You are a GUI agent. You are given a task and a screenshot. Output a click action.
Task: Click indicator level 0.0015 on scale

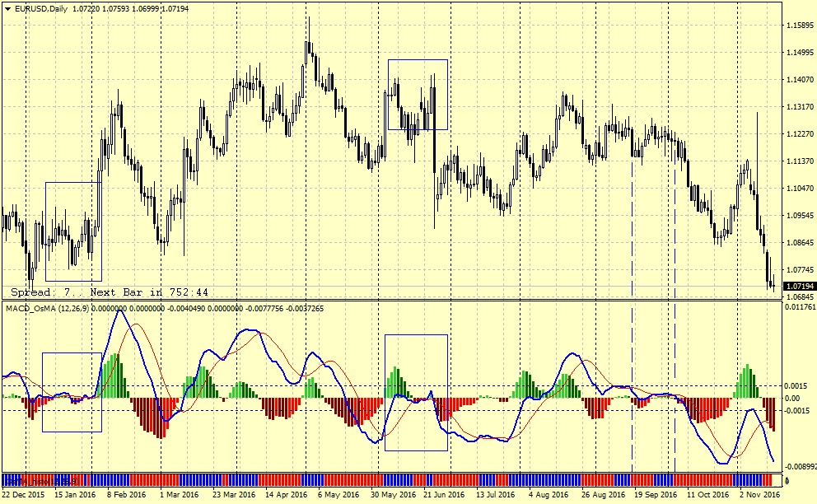click(796, 385)
